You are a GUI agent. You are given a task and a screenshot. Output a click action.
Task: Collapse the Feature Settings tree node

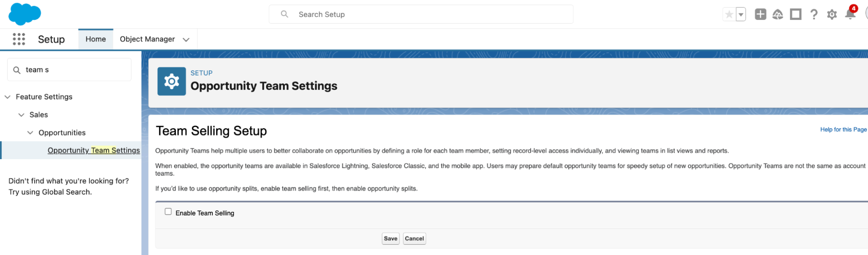7,97
